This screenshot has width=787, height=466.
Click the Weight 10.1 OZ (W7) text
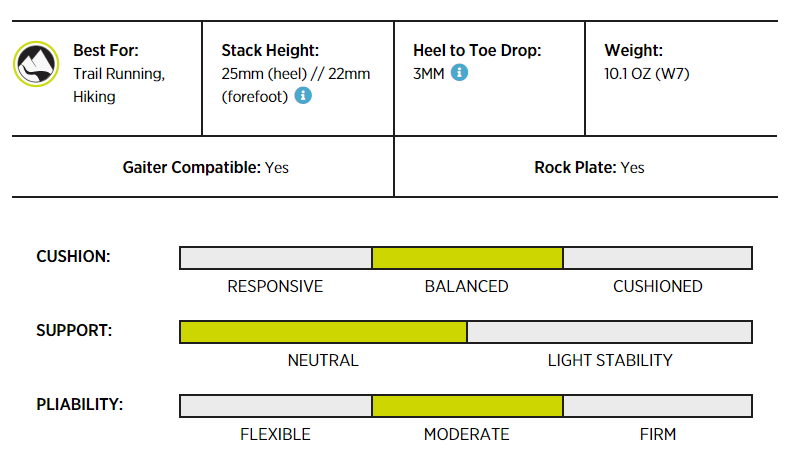pos(647,73)
